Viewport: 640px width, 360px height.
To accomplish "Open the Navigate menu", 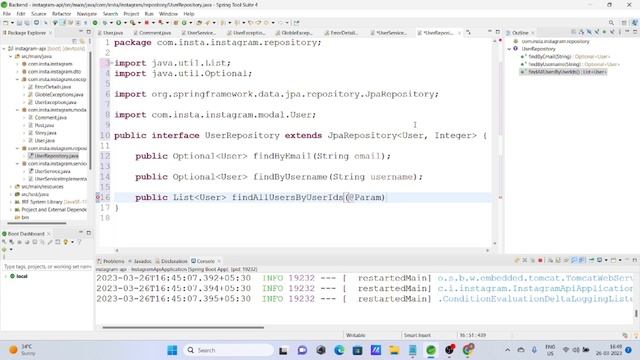I will (87, 14).
